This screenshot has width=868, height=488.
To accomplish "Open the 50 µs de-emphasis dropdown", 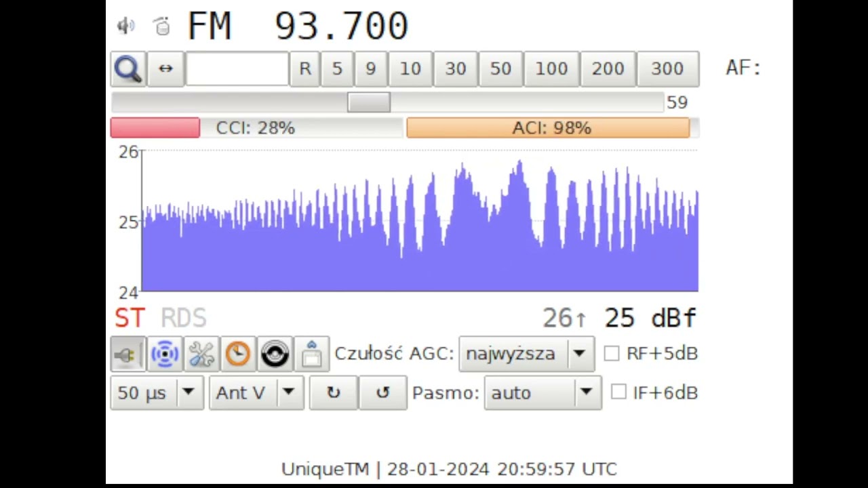I will [157, 392].
